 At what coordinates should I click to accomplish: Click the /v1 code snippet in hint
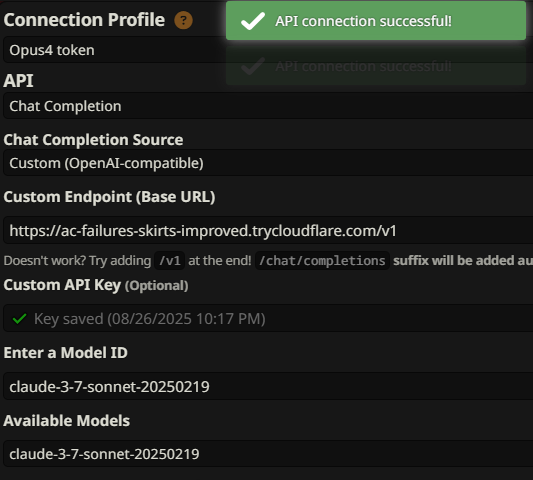[169, 261]
